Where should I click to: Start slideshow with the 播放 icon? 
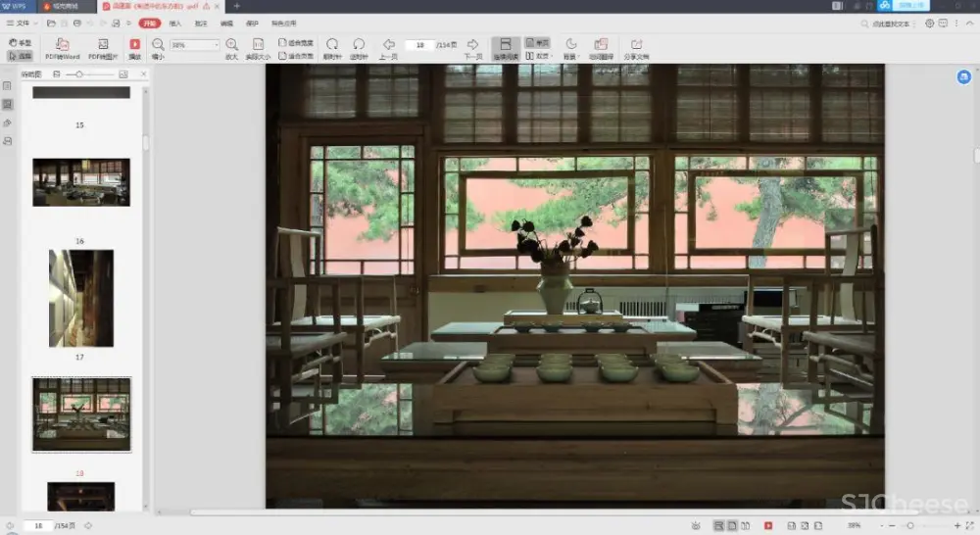pyautogui.click(x=134, y=45)
